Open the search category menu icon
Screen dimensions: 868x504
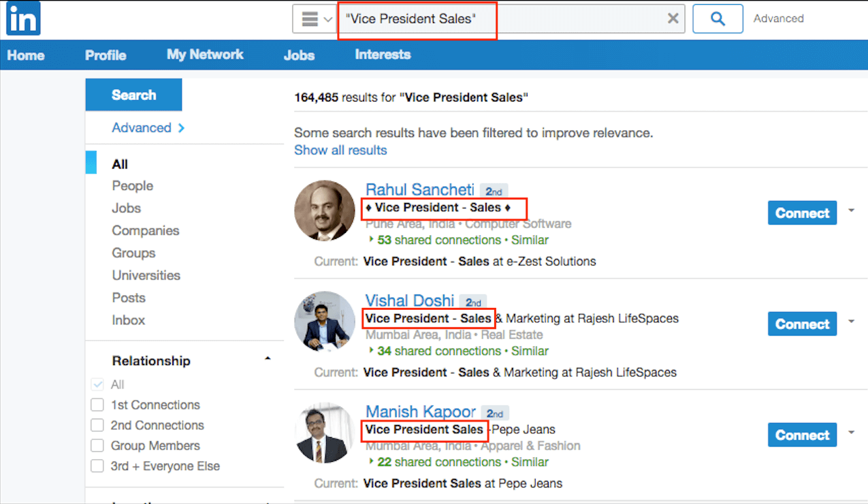(315, 19)
